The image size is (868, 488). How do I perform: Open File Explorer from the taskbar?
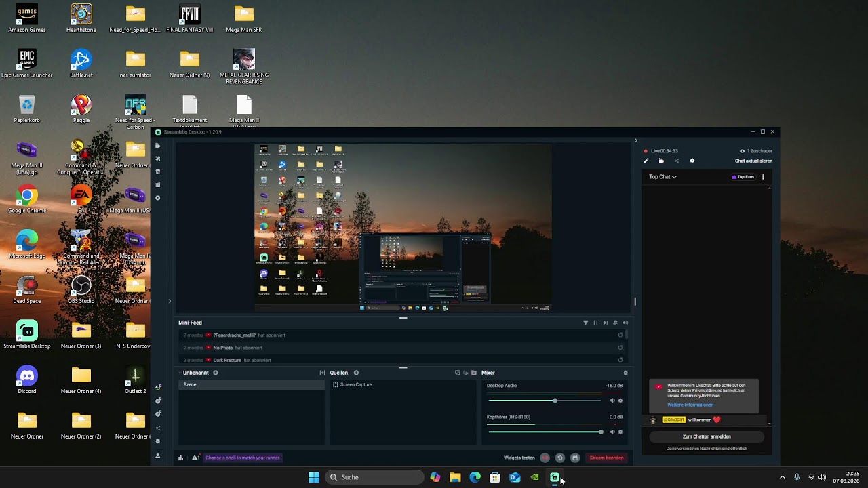[455, 477]
